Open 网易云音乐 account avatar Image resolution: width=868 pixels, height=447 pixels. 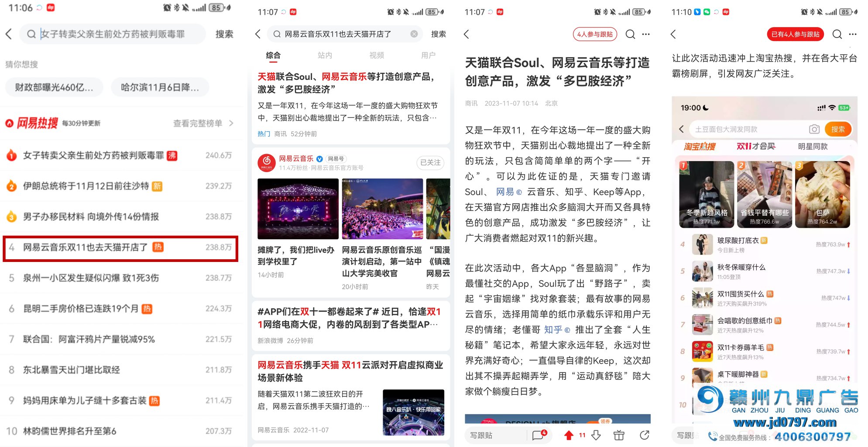(266, 163)
